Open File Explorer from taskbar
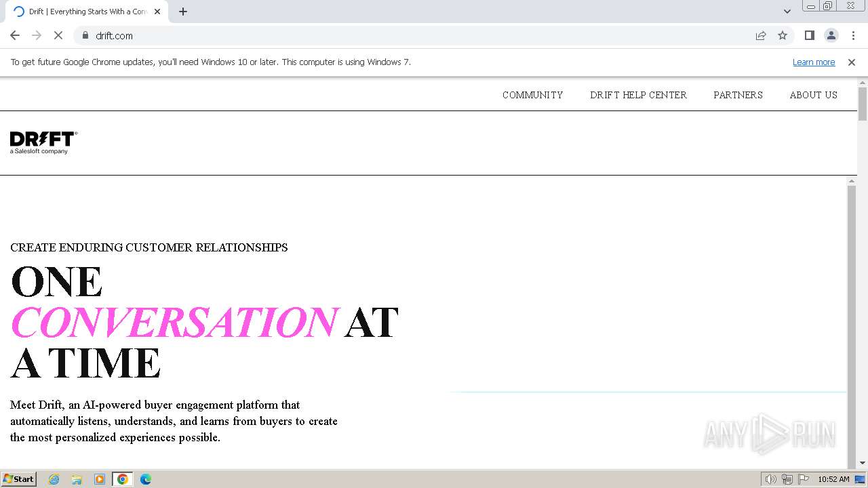The width and height of the screenshot is (868, 488). point(77,479)
